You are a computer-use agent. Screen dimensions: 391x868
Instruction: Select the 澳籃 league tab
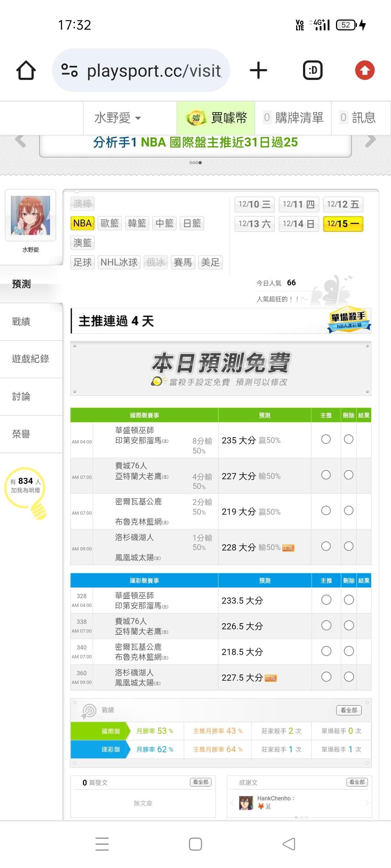click(x=82, y=243)
